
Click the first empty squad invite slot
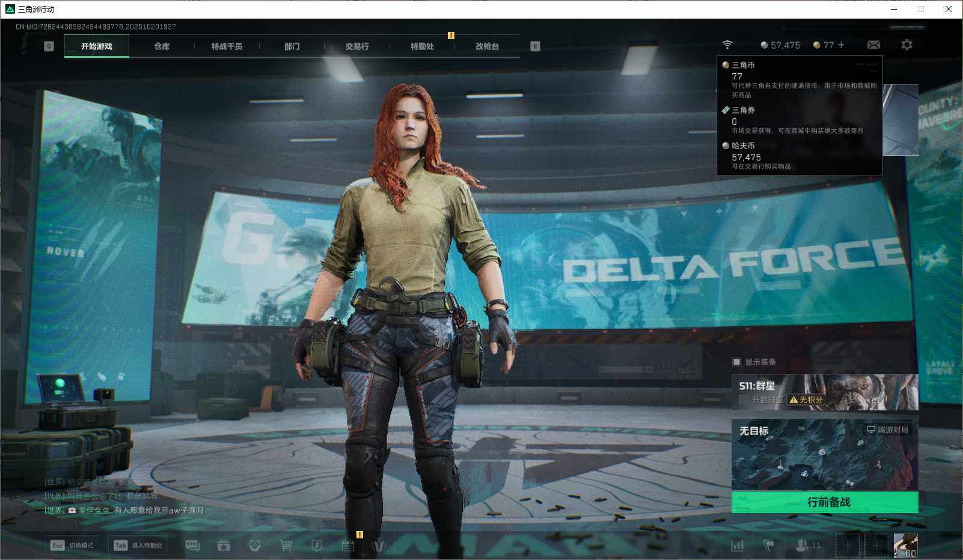click(x=848, y=546)
